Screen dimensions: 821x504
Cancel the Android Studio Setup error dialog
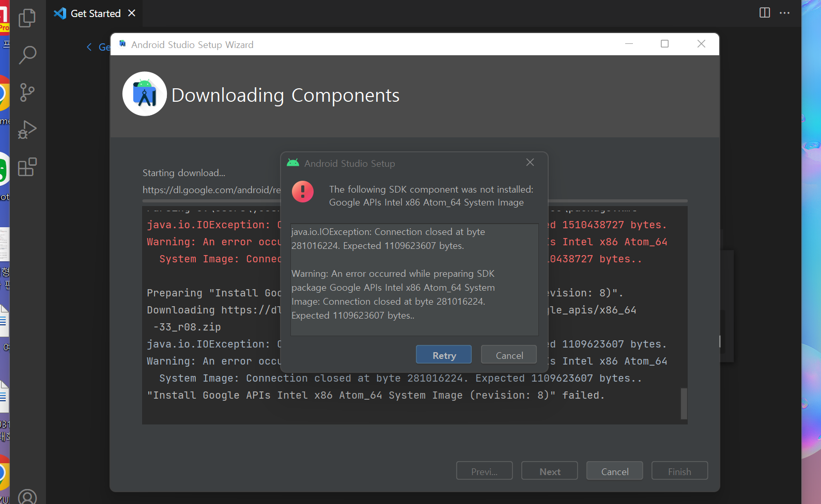point(509,355)
